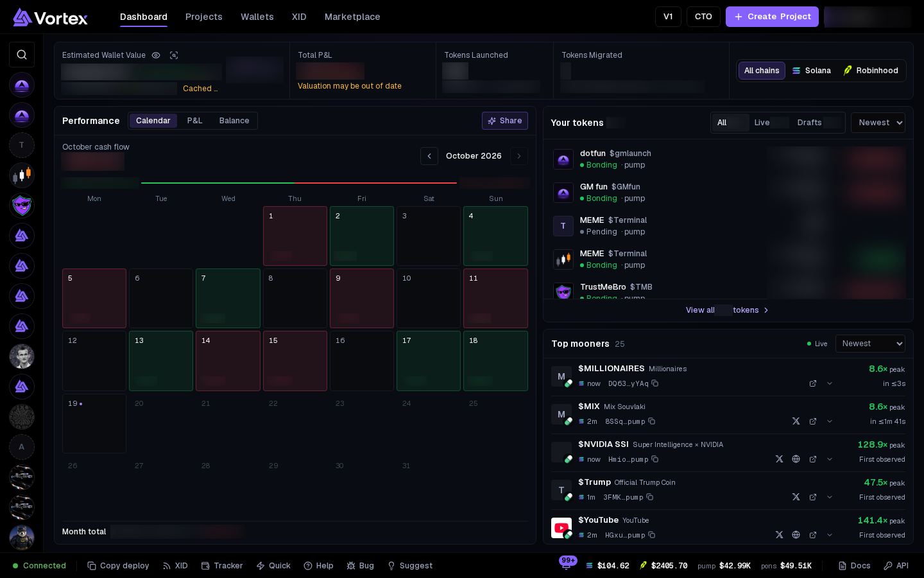Go to previous month in calendar

(x=429, y=156)
